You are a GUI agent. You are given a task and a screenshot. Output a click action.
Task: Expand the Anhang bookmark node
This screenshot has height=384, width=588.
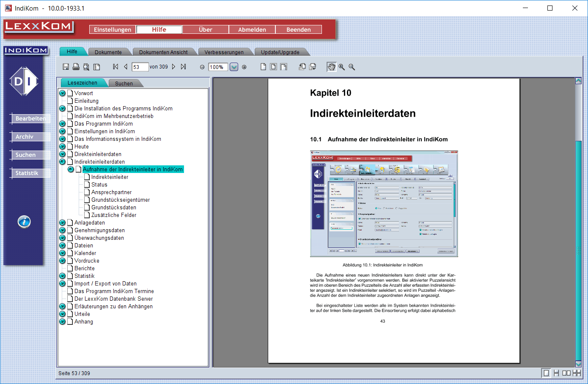coord(62,321)
